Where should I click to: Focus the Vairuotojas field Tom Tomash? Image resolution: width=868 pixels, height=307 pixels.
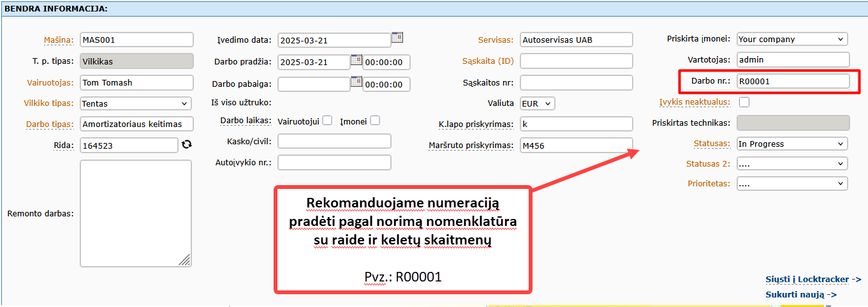tap(136, 82)
